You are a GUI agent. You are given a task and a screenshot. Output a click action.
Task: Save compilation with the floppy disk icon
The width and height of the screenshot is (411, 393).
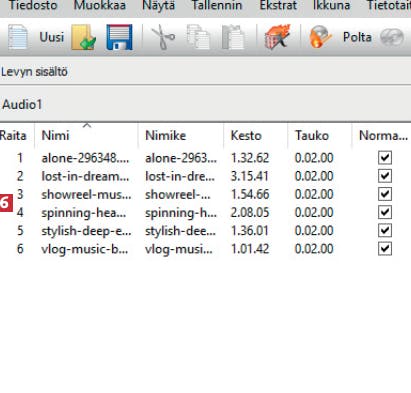click(x=119, y=37)
